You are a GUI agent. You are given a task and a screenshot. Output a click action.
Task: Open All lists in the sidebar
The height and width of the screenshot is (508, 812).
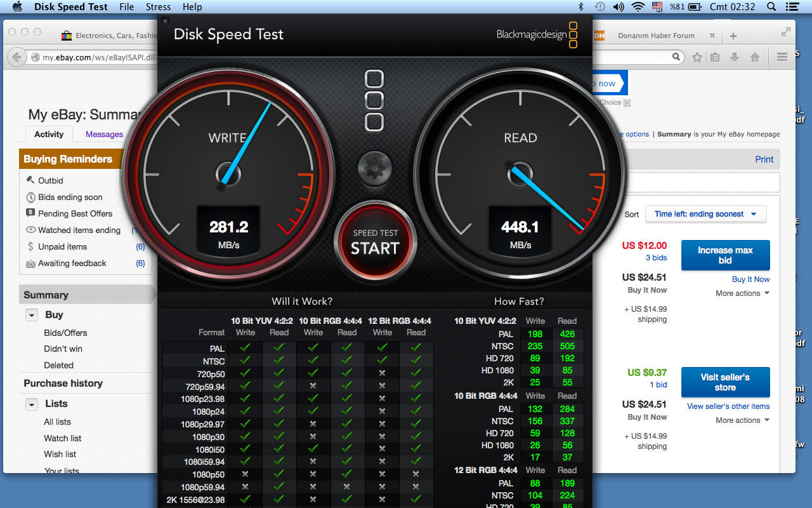tap(57, 422)
